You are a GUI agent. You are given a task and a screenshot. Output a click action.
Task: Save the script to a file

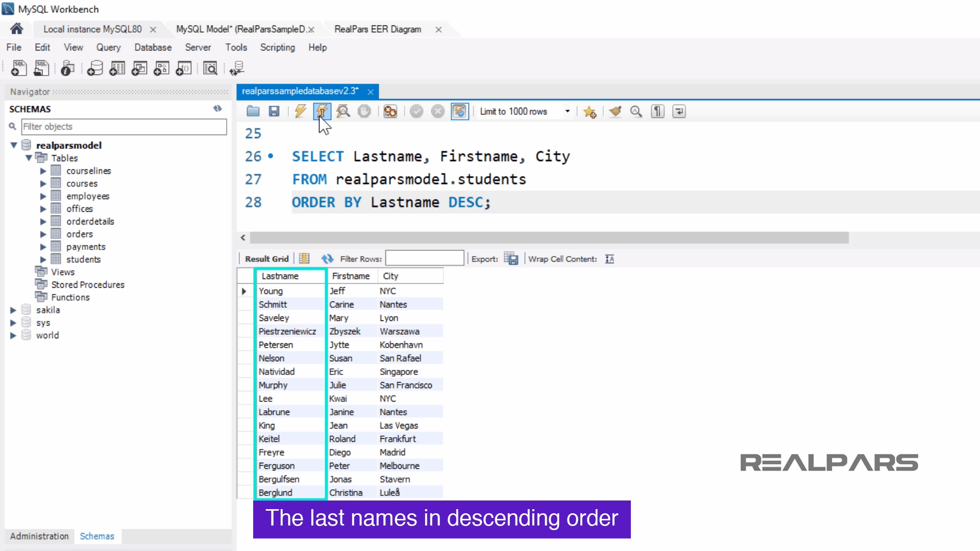[x=274, y=111]
